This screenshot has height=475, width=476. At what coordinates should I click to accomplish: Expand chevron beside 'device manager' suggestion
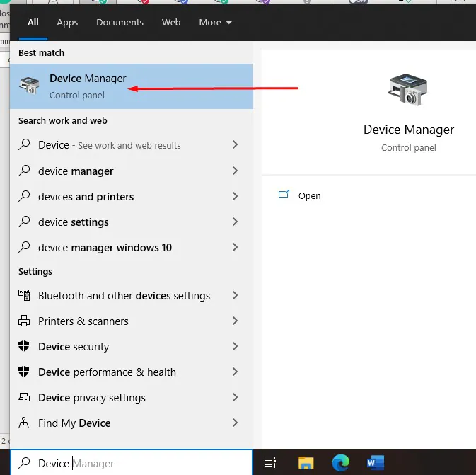click(235, 171)
